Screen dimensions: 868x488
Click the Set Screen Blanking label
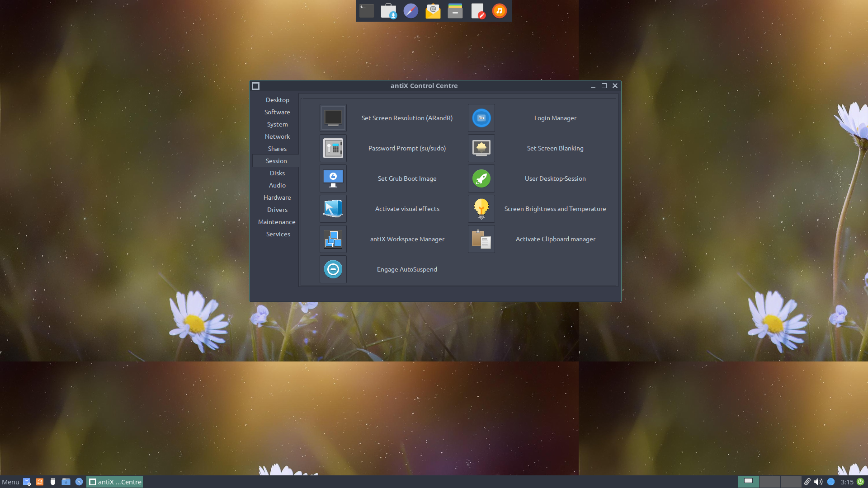[555, 148]
